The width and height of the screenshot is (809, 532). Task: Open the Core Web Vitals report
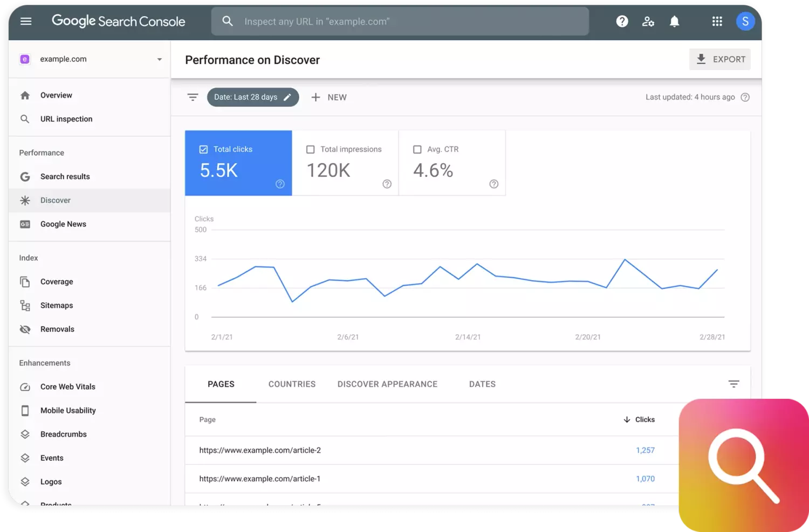pos(67,386)
